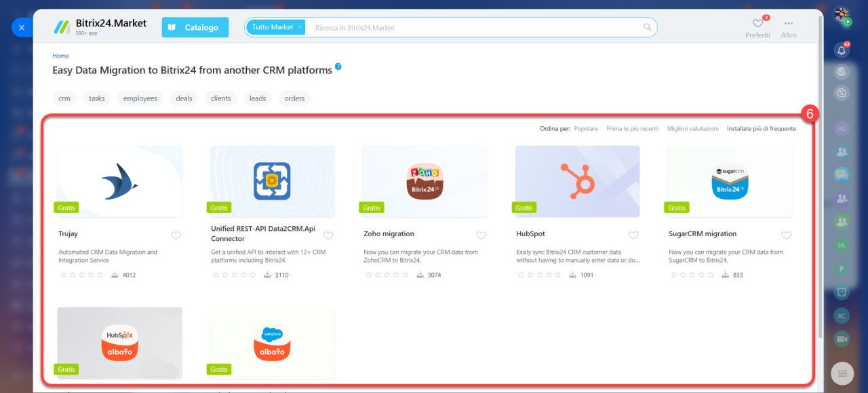Viewport: 868px width, 393px height.
Task: Open the Trujay app thumbnail
Action: point(120,181)
